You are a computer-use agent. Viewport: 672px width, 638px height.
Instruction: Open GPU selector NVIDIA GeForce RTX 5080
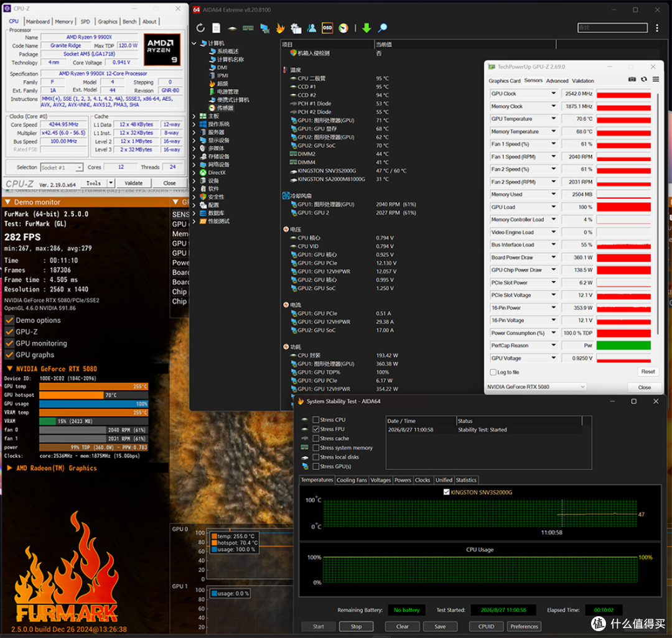pyautogui.click(x=536, y=387)
